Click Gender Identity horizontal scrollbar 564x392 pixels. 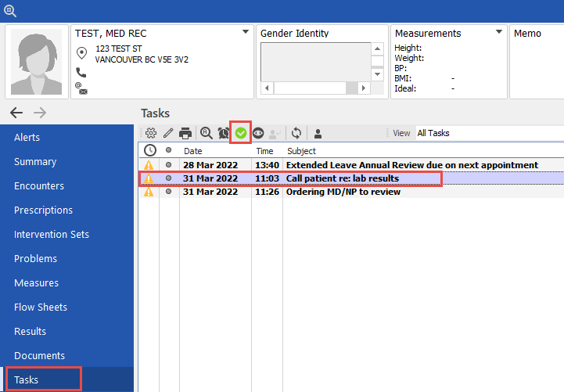point(314,88)
